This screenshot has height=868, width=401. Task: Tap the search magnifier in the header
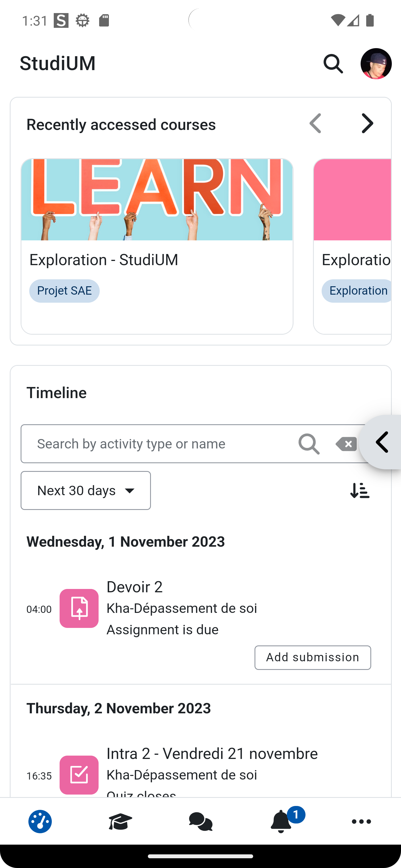tap(333, 64)
